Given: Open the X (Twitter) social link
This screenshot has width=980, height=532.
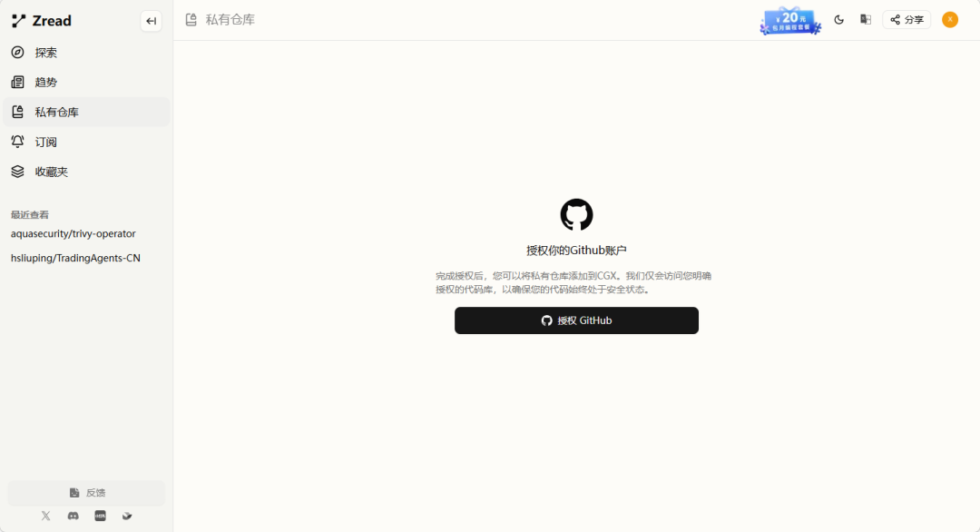Looking at the screenshot, I should click(x=45, y=516).
